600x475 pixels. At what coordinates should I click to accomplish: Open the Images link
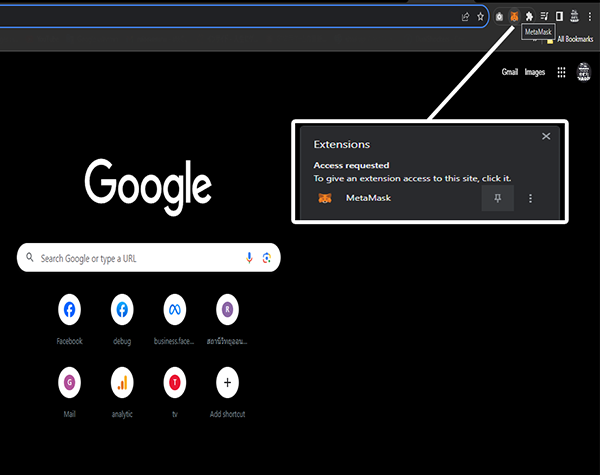pos(535,72)
